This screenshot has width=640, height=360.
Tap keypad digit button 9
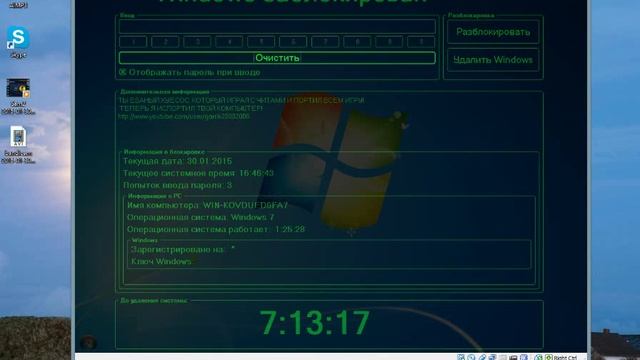(389, 42)
